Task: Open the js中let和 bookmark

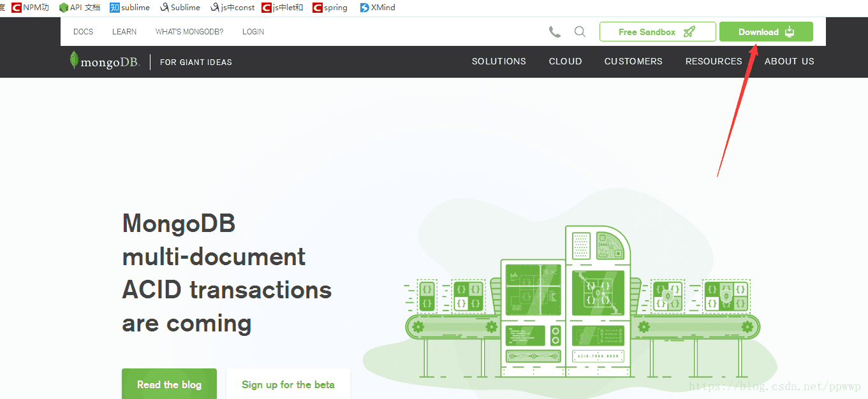Action: [283, 8]
